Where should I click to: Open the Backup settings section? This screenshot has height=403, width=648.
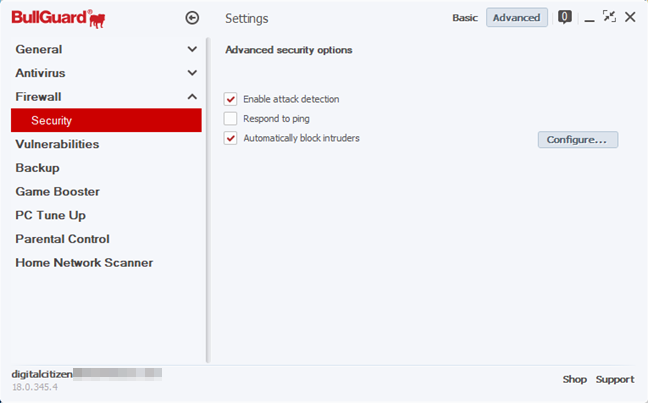[37, 168]
